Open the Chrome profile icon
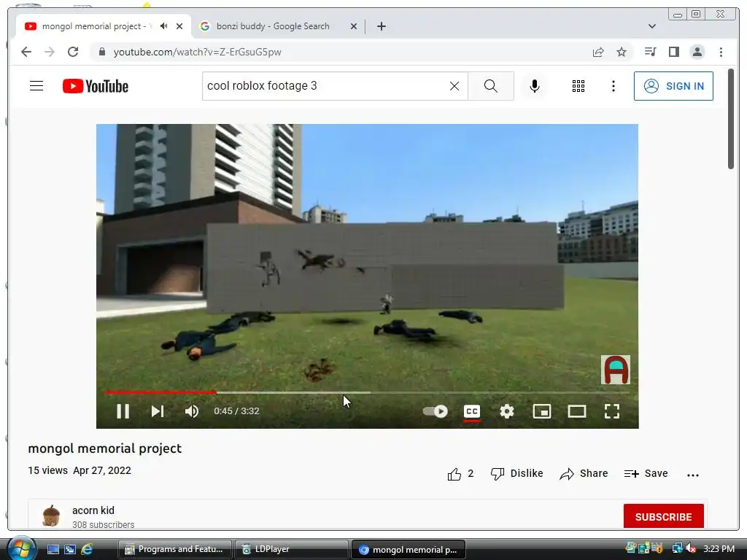The height and width of the screenshot is (560, 747). [x=697, y=52]
